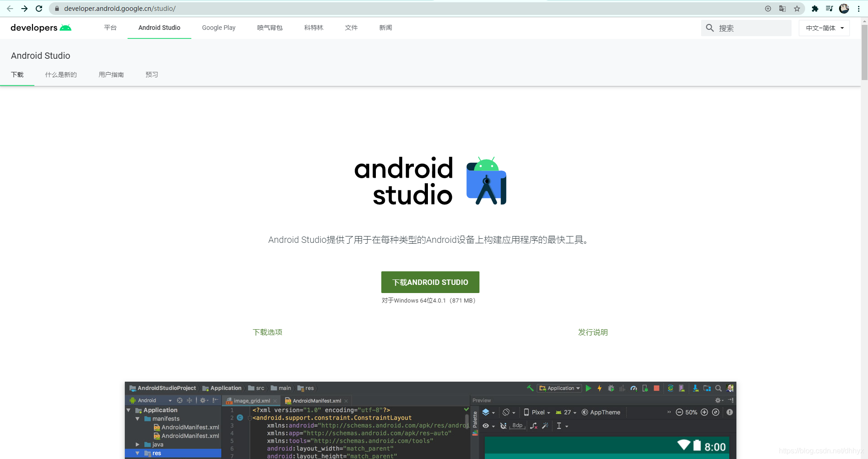868x459 pixels.
Task: Open the media control playlist icon
Action: pos(830,9)
